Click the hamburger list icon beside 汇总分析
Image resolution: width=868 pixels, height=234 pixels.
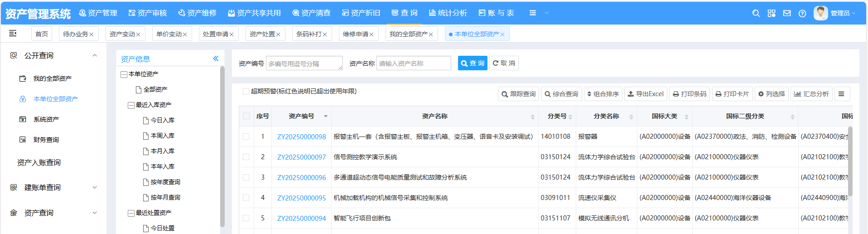click(x=841, y=94)
